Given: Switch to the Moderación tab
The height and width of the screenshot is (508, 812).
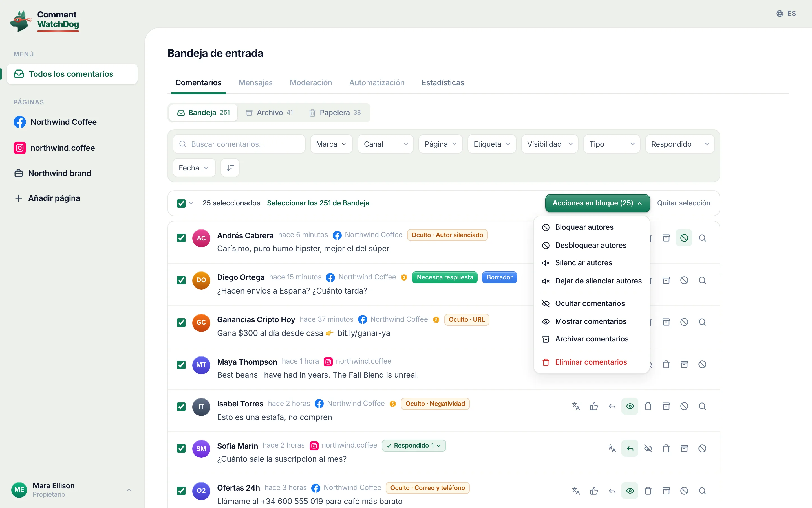Looking at the screenshot, I should [x=311, y=83].
